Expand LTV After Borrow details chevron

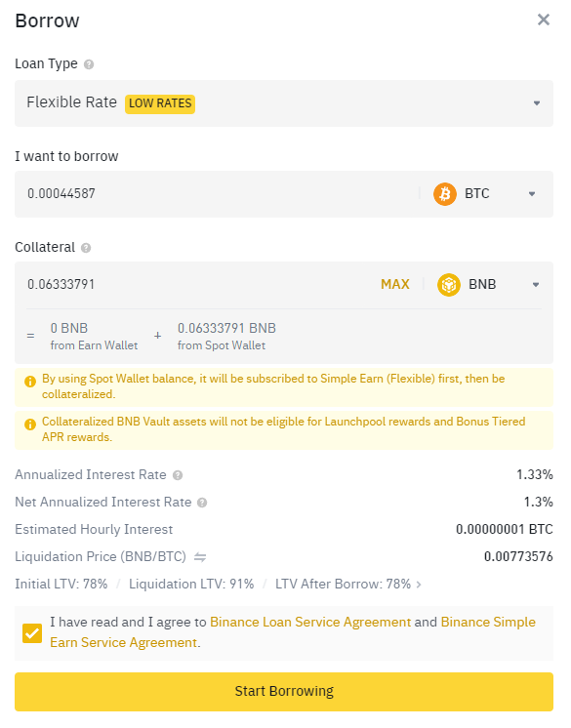(x=419, y=585)
